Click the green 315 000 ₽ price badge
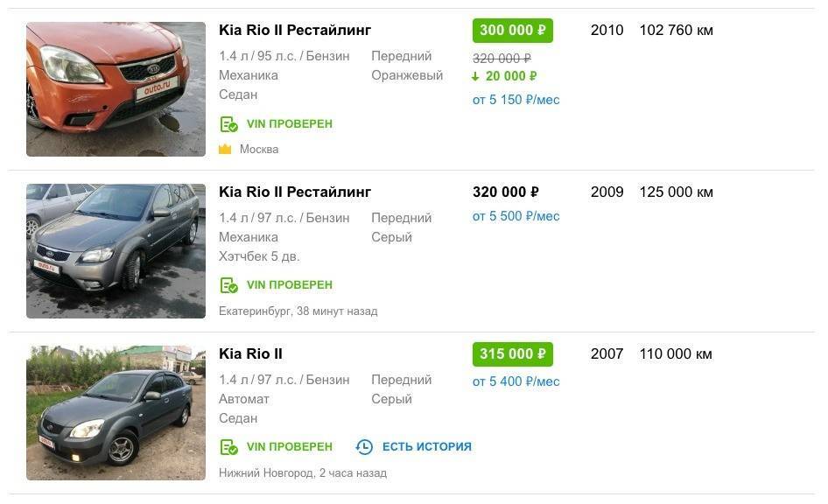This screenshot has width=828, height=504. pos(513,354)
